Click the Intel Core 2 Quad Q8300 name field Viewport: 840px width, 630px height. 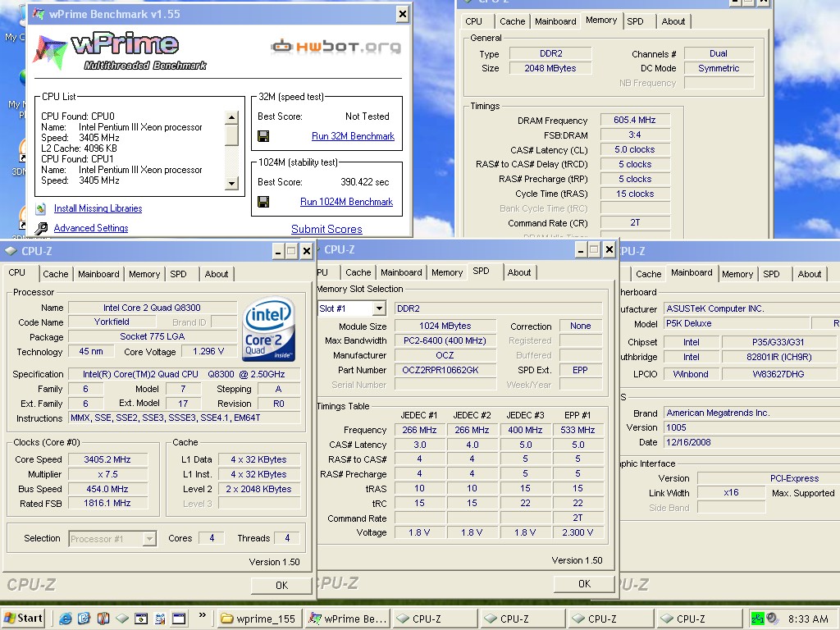point(152,308)
